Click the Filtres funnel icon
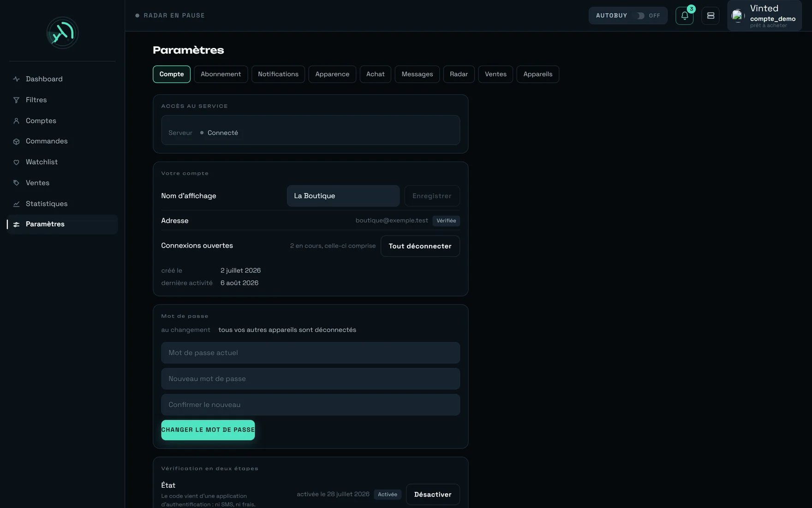The image size is (812, 508). coord(16,100)
